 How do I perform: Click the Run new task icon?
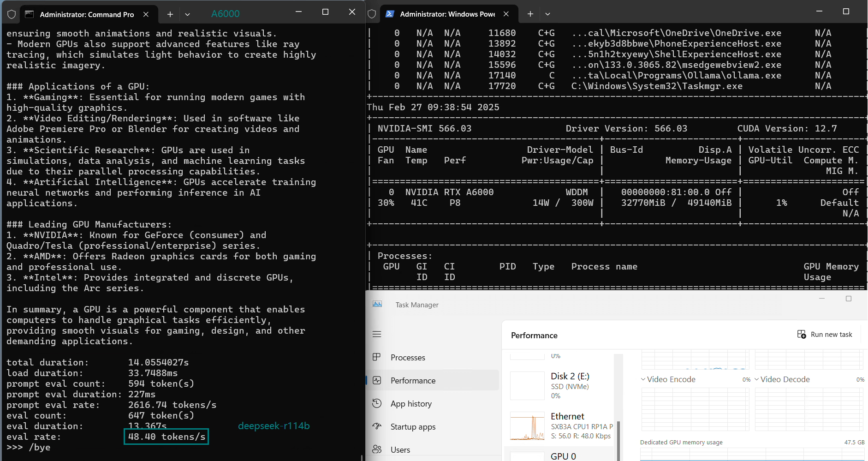pos(802,334)
